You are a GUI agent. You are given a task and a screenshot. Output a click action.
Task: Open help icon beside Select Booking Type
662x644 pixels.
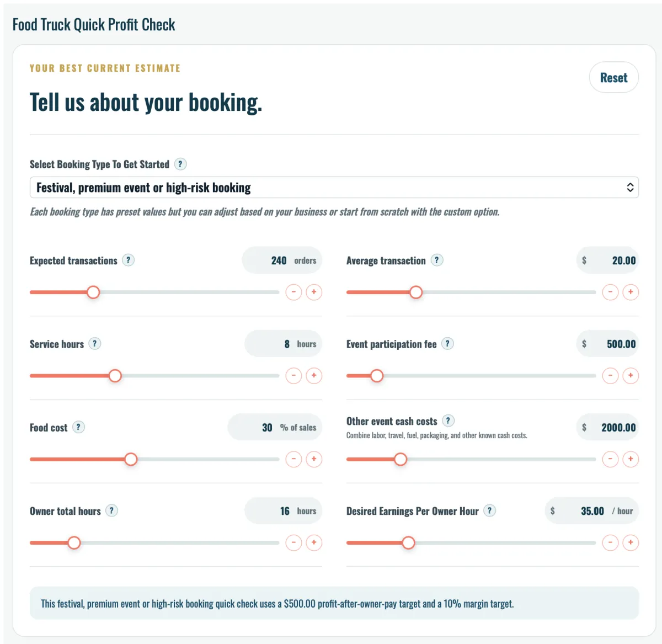[180, 164]
